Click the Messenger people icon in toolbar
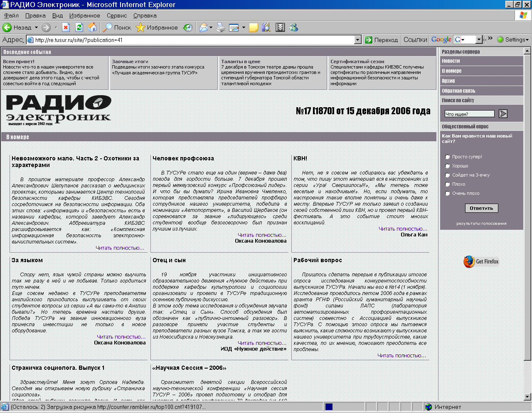This screenshot has width=532, height=413. (x=294, y=27)
